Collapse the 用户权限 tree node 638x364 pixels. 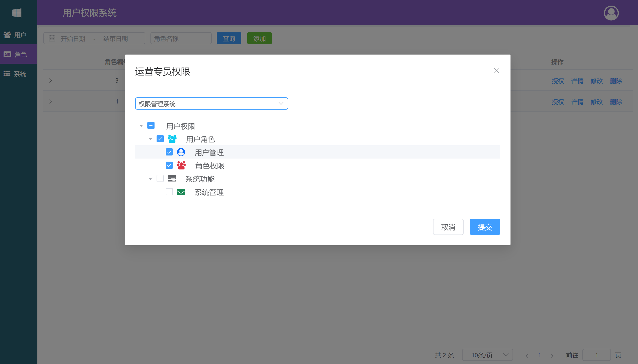141,126
